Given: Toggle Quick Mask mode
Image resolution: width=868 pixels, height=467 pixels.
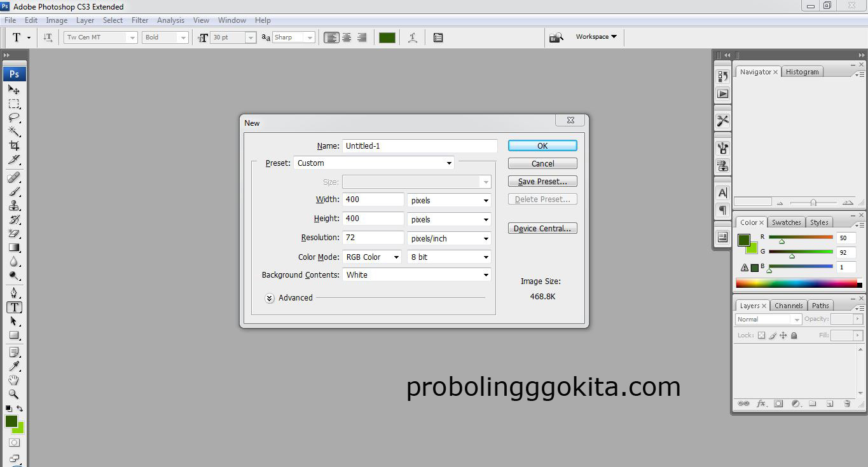Looking at the screenshot, I should (x=14, y=442).
